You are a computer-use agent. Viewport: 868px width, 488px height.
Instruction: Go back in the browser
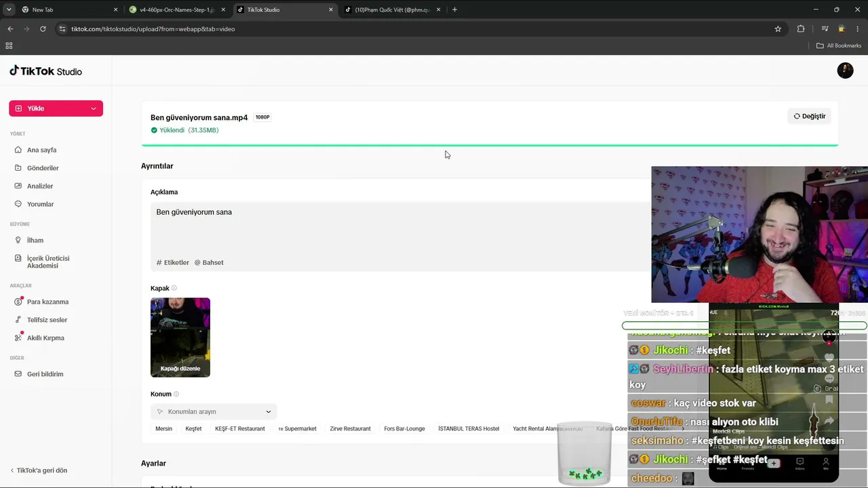coord(10,29)
